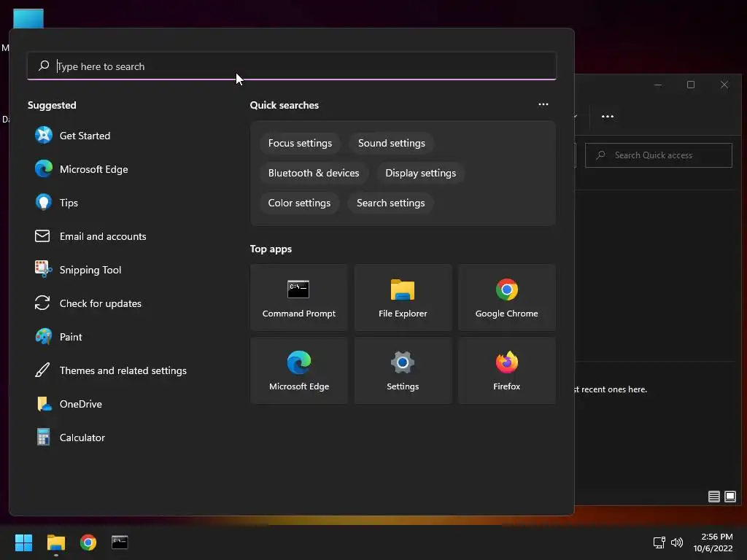This screenshot has height=560, width=747.
Task: Select Sound settings quick search
Action: pyautogui.click(x=392, y=144)
